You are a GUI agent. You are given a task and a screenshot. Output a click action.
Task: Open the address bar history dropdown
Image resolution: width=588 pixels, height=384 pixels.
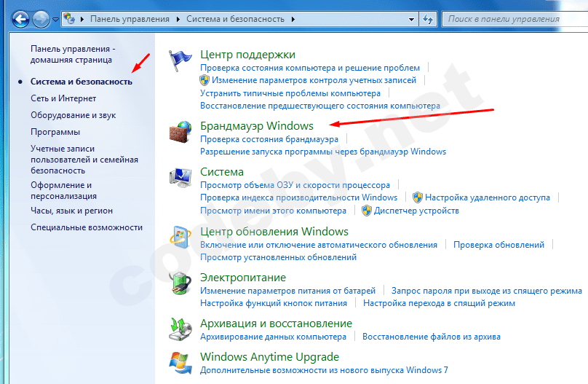point(411,19)
